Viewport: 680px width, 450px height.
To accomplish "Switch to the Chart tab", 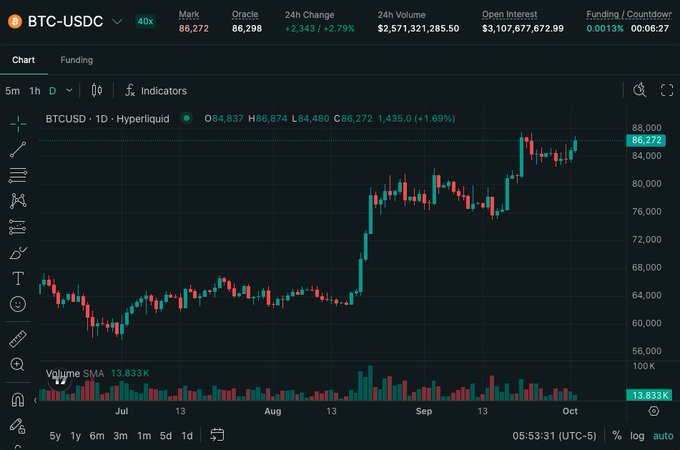I will 23,60.
